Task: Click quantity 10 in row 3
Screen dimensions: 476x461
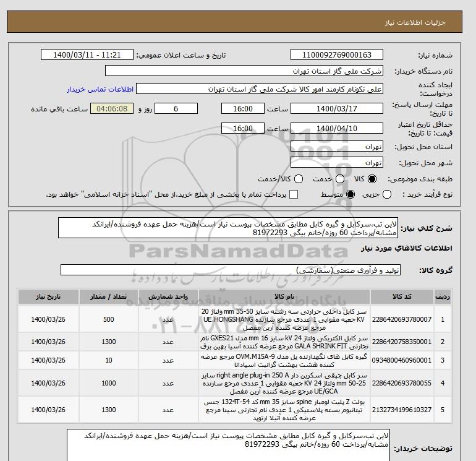Action: coord(109,360)
